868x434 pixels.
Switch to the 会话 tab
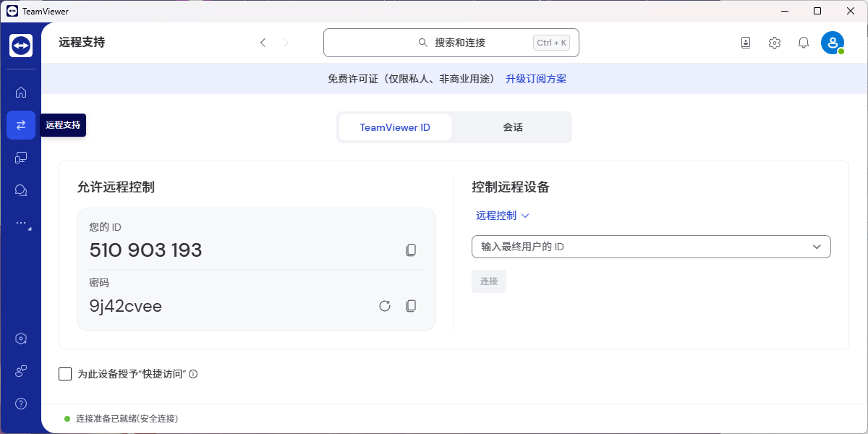coord(513,127)
